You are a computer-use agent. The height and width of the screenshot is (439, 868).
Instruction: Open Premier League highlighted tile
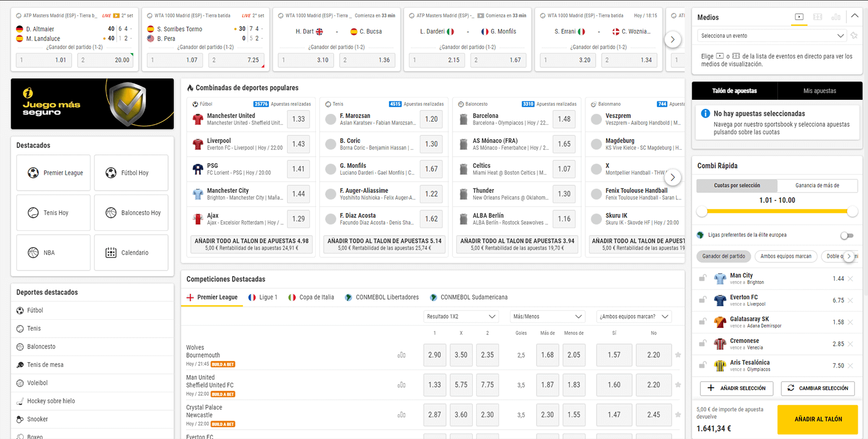click(53, 173)
